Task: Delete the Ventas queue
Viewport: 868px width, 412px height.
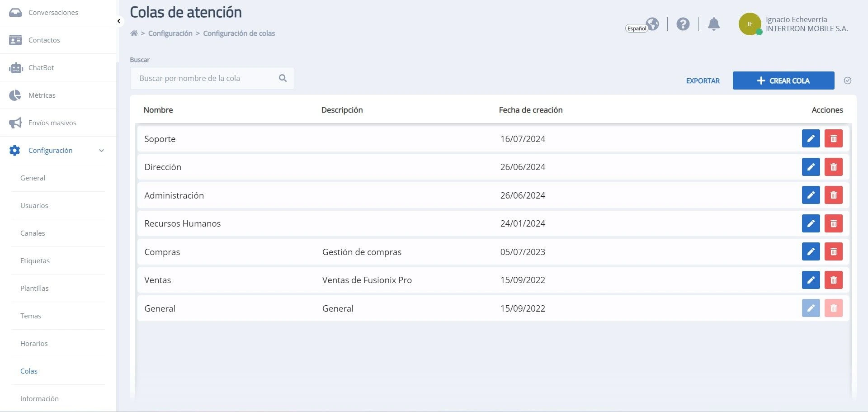Action: click(x=833, y=280)
